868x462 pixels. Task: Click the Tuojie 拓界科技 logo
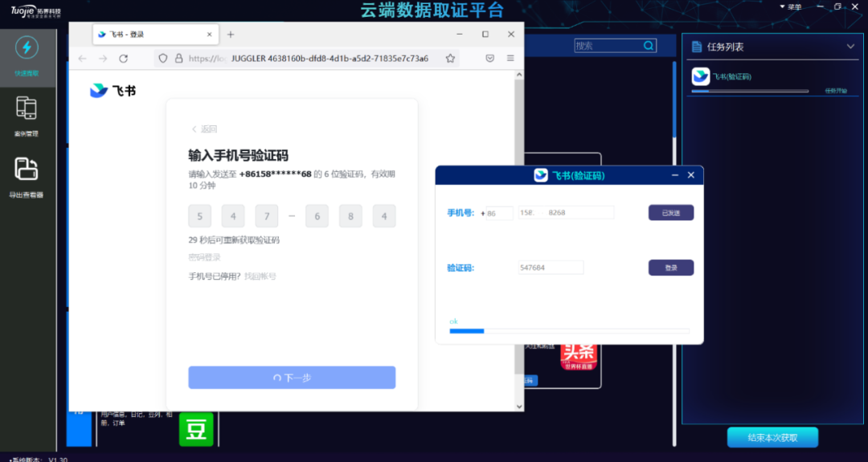click(x=35, y=11)
